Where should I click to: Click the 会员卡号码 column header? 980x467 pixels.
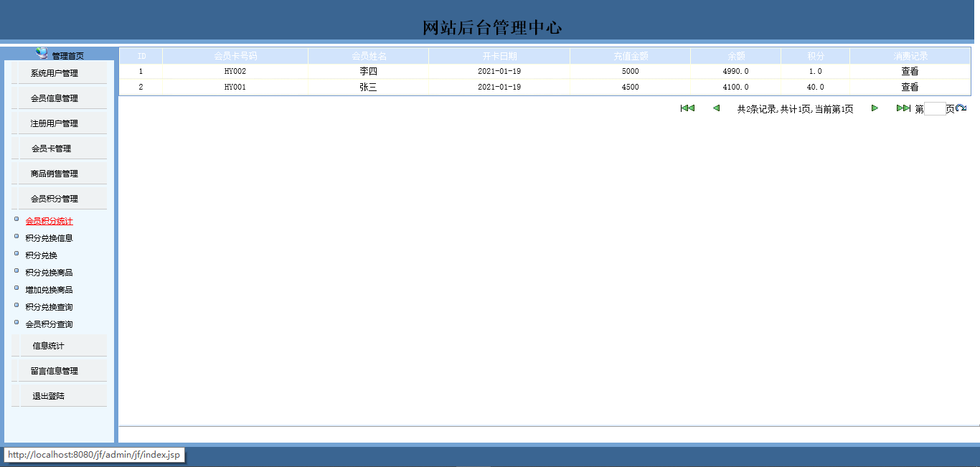tap(235, 56)
